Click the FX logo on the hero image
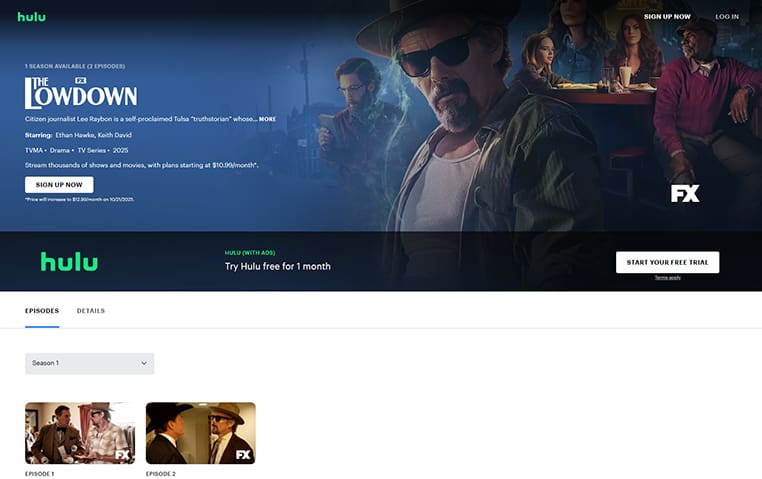762x479 pixels. pyautogui.click(x=685, y=193)
